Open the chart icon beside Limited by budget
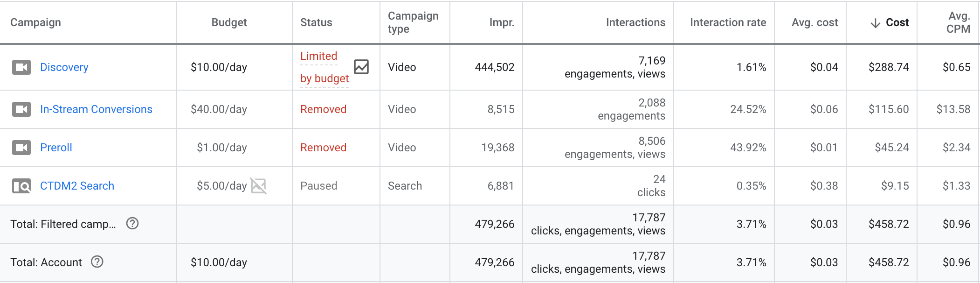Screen dimensions: 980x283 pyautogui.click(x=361, y=67)
